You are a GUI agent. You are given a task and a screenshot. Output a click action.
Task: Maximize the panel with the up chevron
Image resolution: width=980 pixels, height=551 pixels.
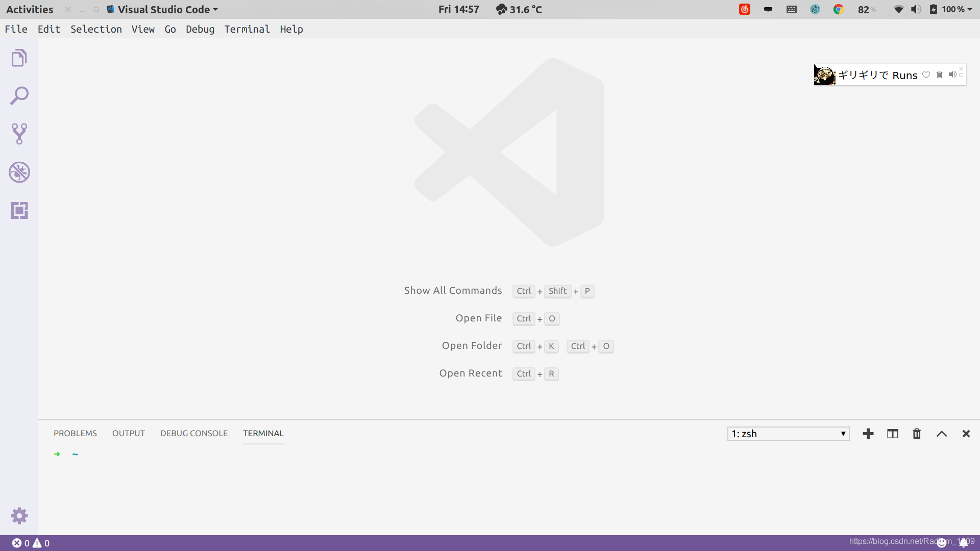(x=942, y=434)
